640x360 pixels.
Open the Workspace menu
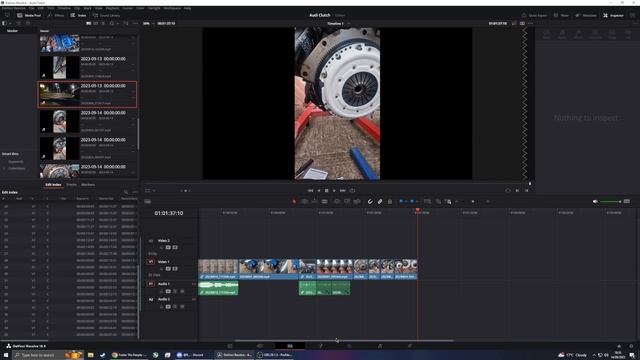coord(172,8)
